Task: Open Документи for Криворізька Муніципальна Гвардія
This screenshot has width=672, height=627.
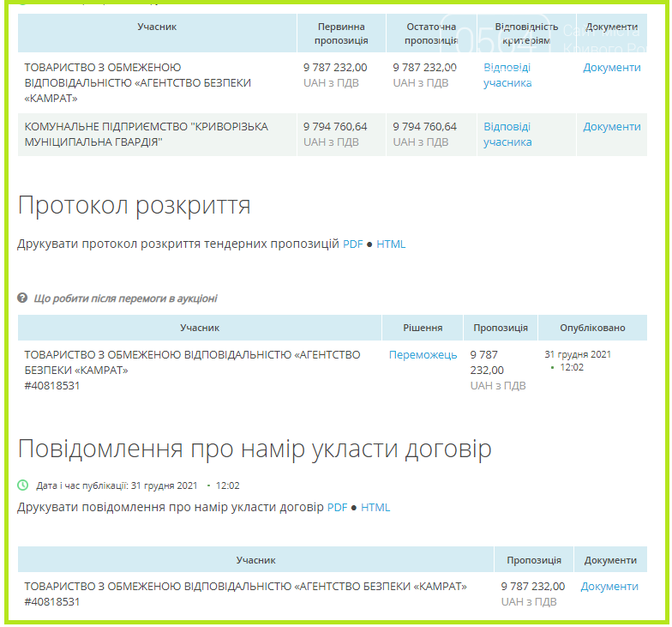Action: (611, 126)
